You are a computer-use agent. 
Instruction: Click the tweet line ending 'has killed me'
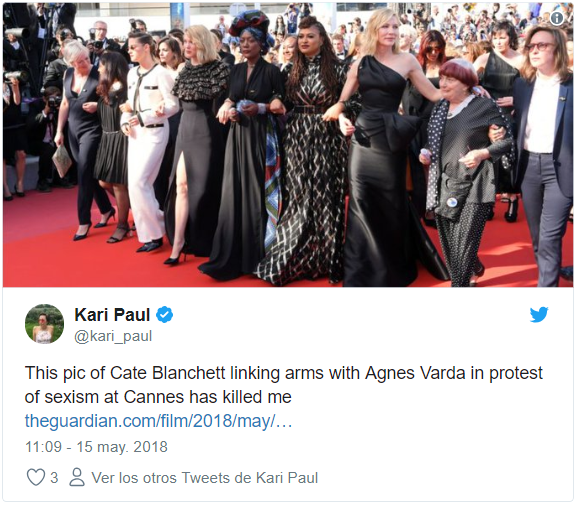pos(158,397)
